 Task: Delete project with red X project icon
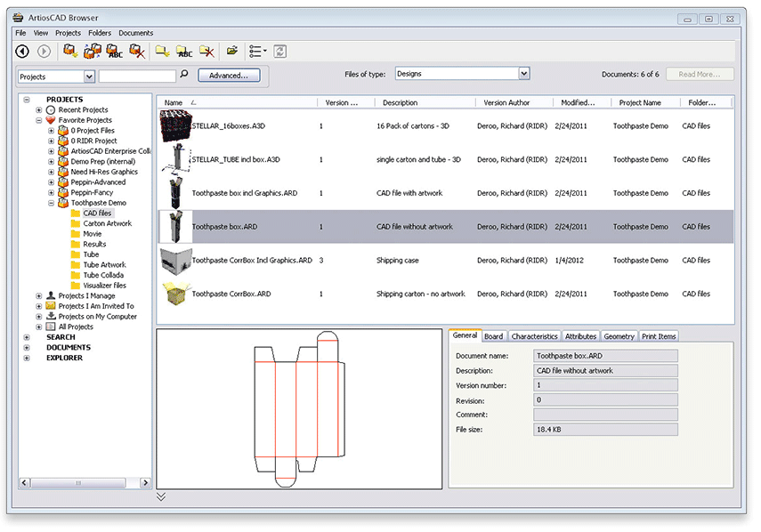point(137,51)
